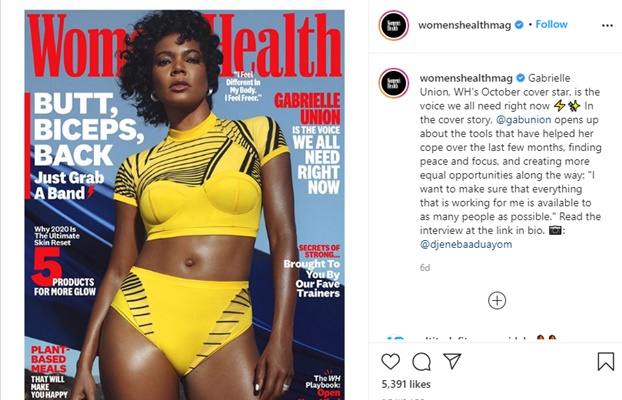Open the three-dot more options menu
Viewport: 622px width, 400px height.
pos(607,25)
